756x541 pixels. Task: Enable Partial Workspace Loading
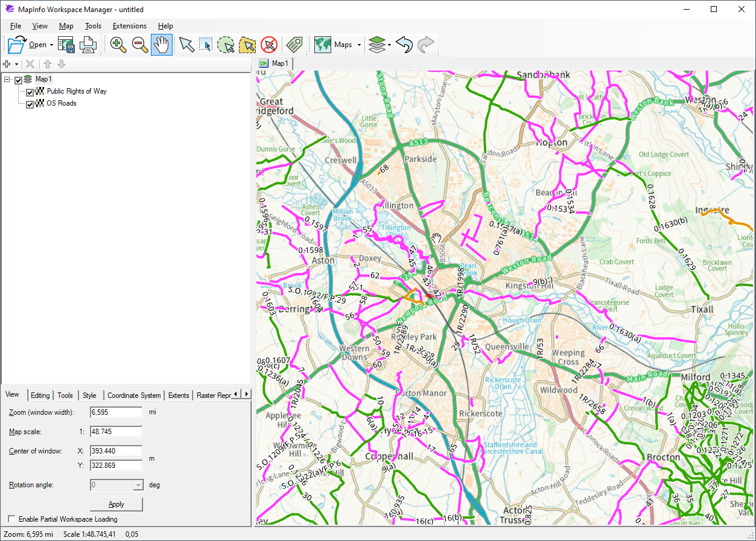[10, 519]
